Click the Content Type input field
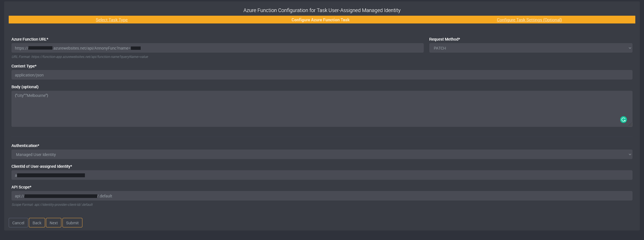 (322, 75)
